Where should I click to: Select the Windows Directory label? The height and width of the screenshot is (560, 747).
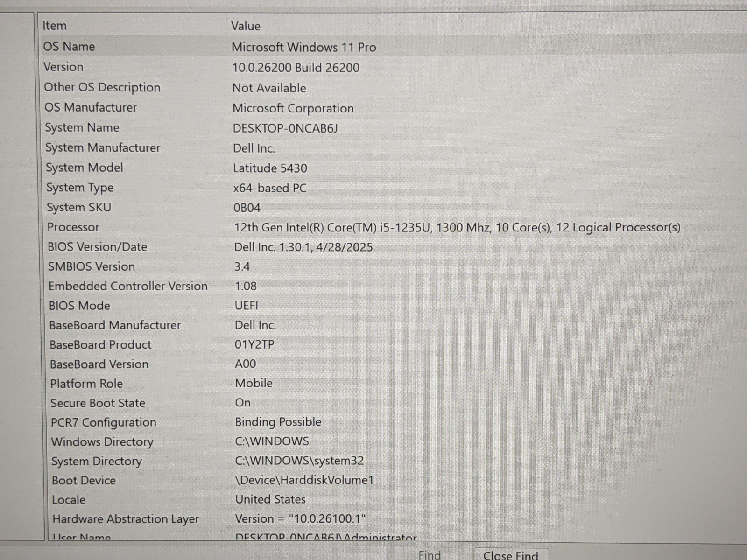pyautogui.click(x=102, y=442)
